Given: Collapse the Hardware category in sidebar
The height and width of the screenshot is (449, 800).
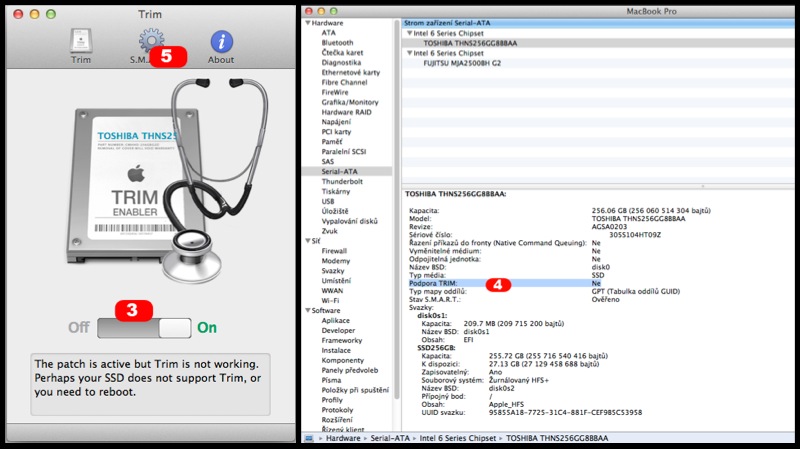Looking at the screenshot, I should coord(308,21).
